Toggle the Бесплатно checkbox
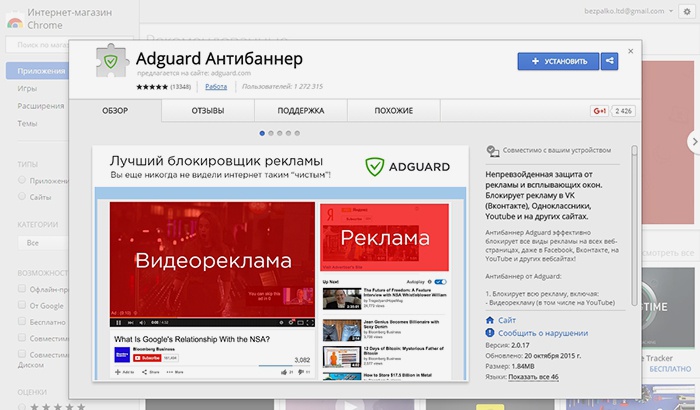Image resolution: width=700 pixels, height=410 pixels. [x=21, y=321]
